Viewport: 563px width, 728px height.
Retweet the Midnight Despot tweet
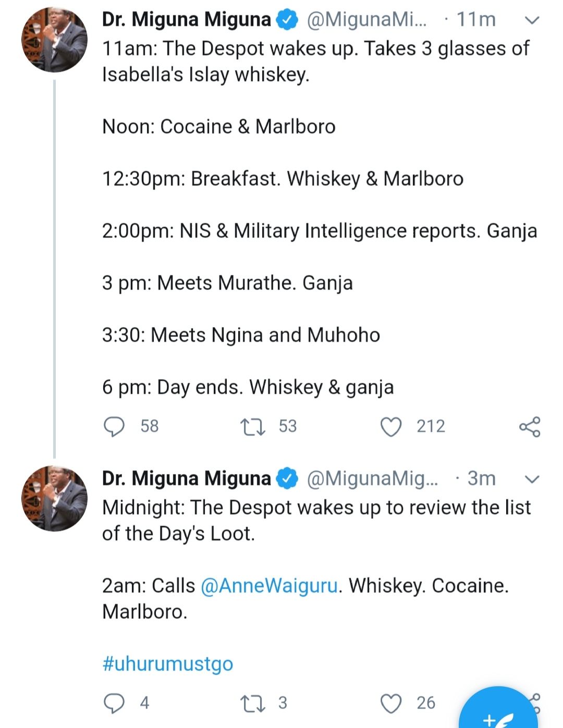point(253,703)
